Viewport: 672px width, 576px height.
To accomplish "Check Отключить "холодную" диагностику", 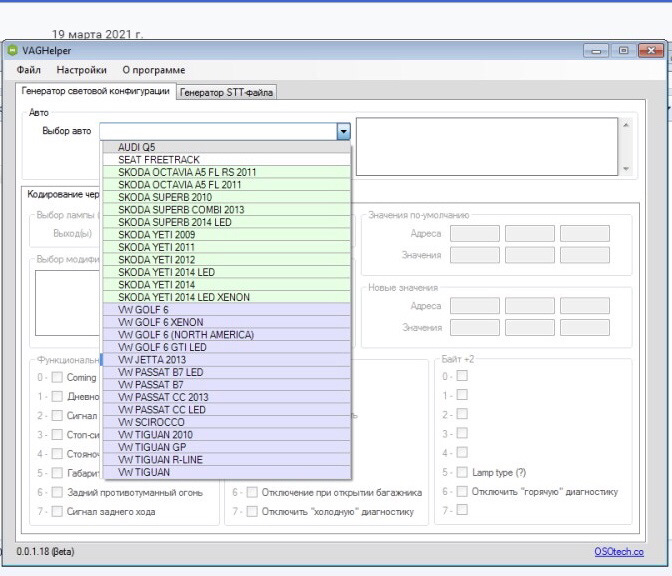I will tap(252, 511).
